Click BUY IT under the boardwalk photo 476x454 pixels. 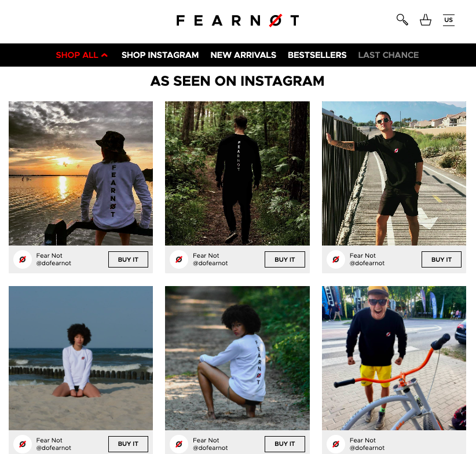tap(441, 259)
